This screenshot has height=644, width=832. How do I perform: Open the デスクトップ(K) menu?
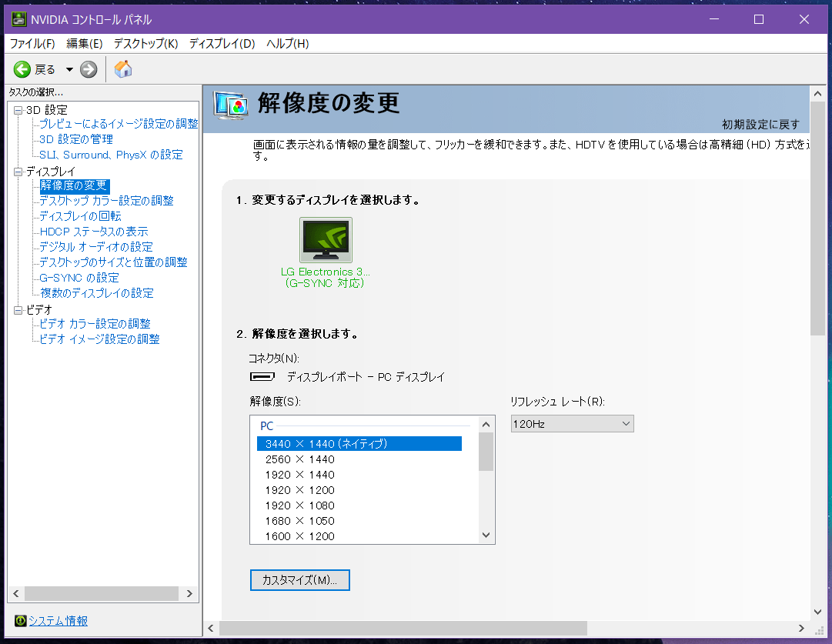coord(146,44)
